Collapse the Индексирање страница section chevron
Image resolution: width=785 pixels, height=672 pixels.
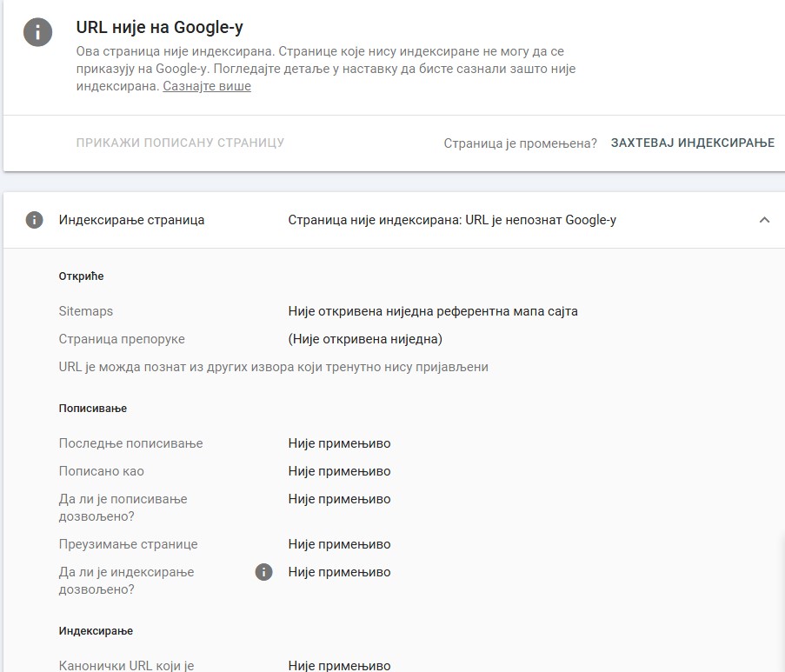pyautogui.click(x=764, y=220)
